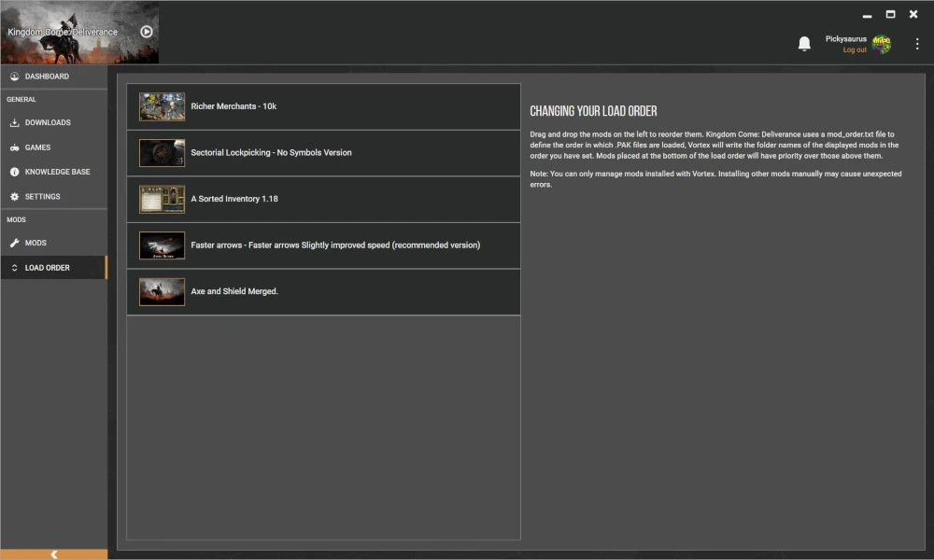This screenshot has height=560, width=934.
Task: Open the Games section
Action: 53,147
